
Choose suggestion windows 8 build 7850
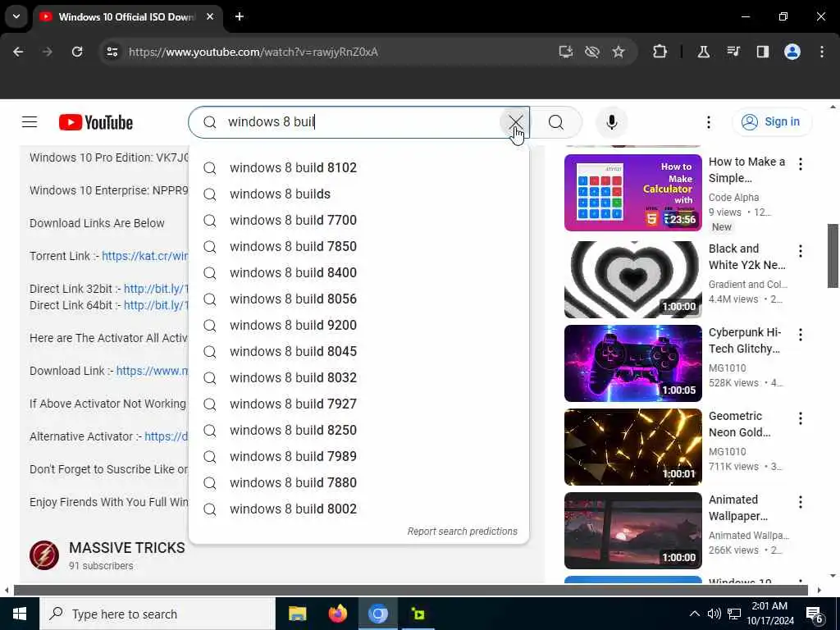pyautogui.click(x=359, y=246)
